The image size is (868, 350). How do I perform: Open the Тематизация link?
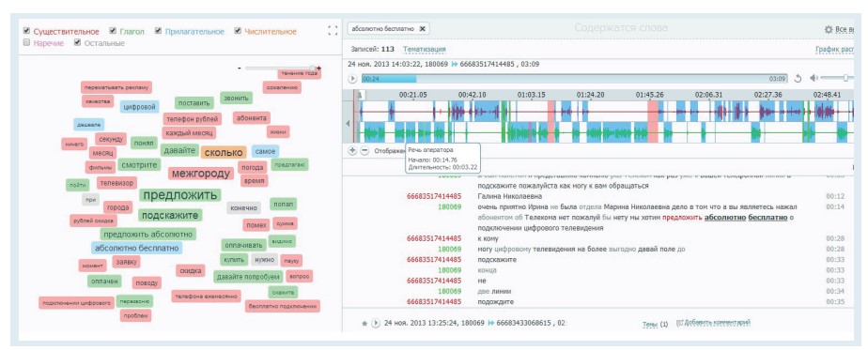tap(424, 49)
